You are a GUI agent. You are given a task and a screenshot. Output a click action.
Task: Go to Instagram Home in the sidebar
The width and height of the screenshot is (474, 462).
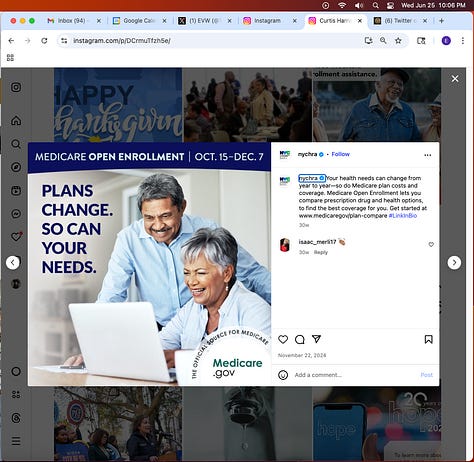coord(16,120)
